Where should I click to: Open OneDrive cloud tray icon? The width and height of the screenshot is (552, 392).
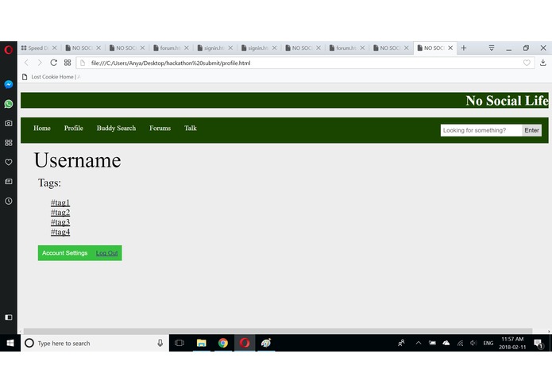pos(446,343)
